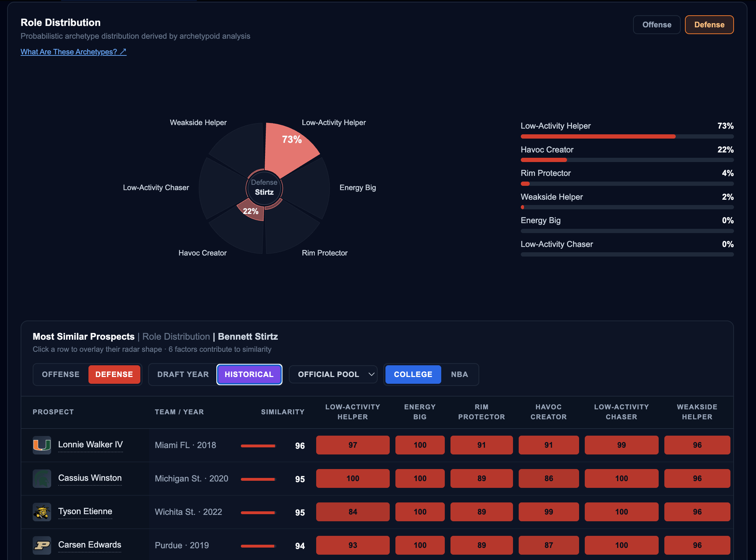This screenshot has height=560, width=756.
Task: Click the Michigan State Spartans logo icon
Action: coord(42,478)
